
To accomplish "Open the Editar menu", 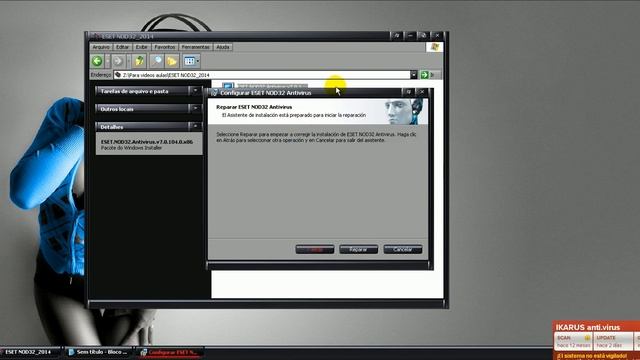I will (x=122, y=47).
